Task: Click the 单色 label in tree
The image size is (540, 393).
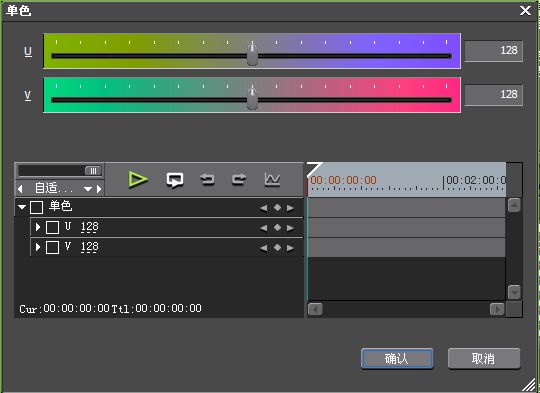Action: coord(61,206)
